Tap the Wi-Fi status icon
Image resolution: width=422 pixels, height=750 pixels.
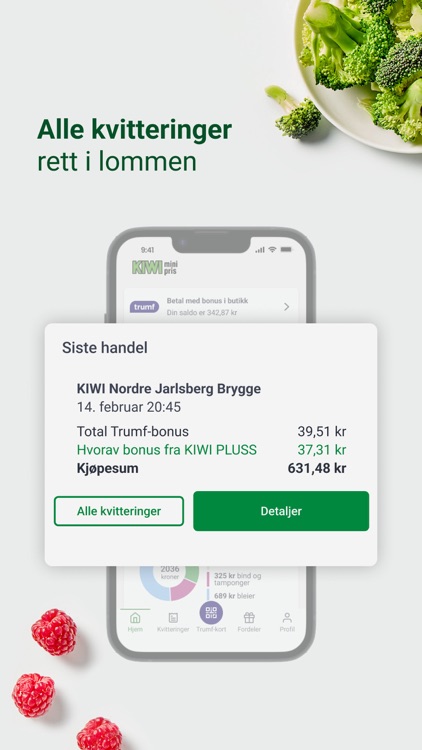click(272, 250)
